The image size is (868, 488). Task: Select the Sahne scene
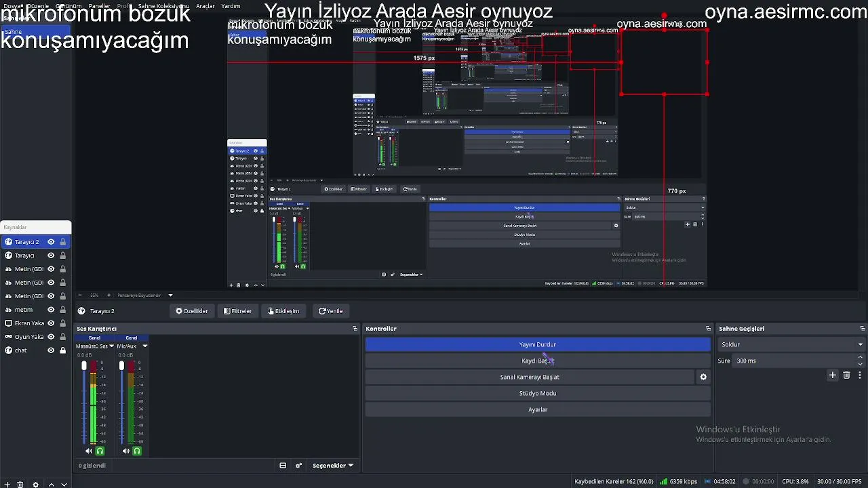pos(35,31)
